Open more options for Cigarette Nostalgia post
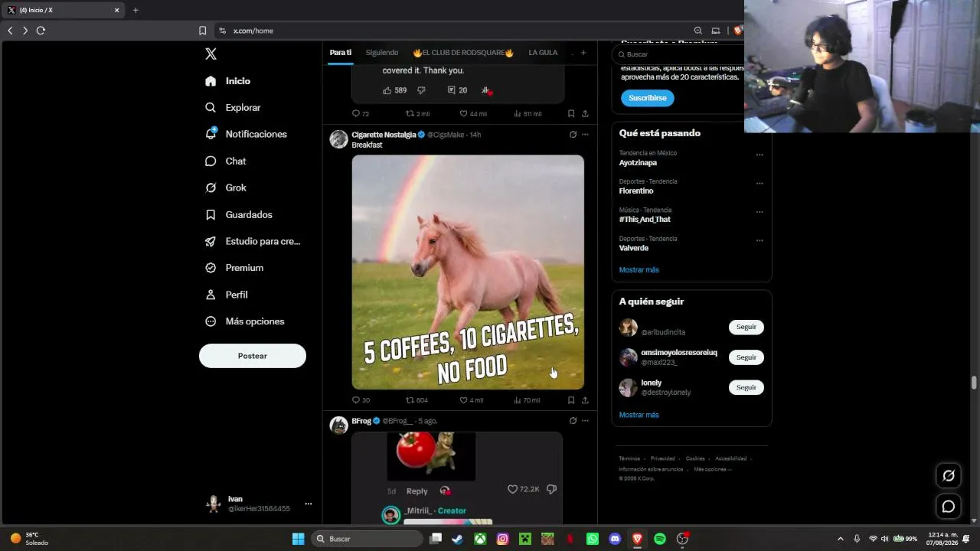Viewport: 980px width, 551px height. click(x=585, y=135)
